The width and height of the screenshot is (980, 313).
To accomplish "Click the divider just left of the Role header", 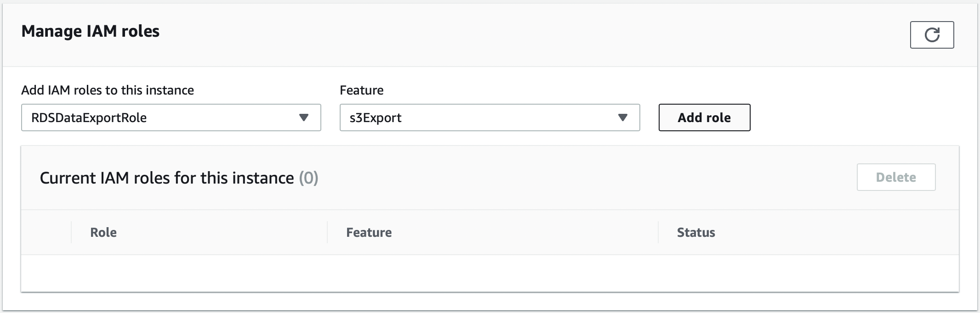I will coord(71,232).
